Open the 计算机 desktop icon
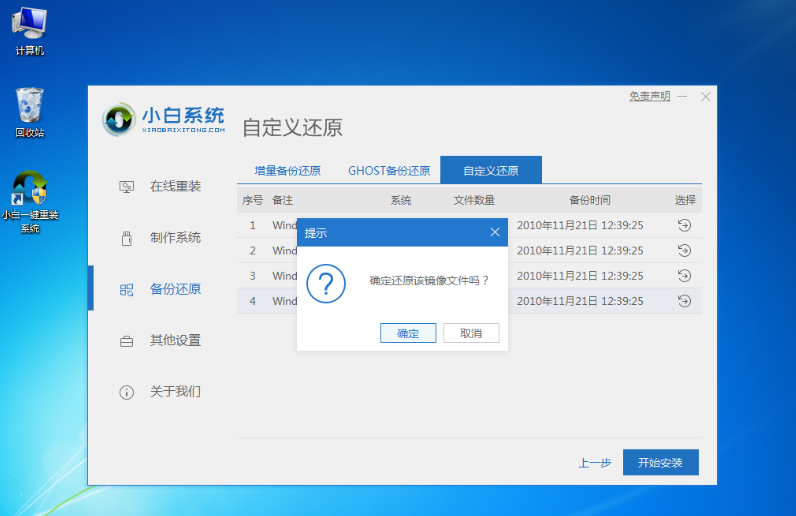 (29, 24)
